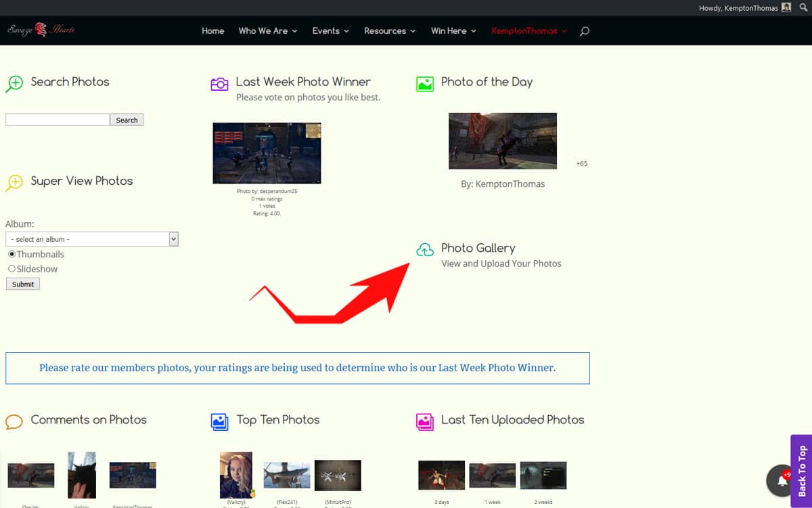Click the KemptonThomas avatar in admin bar
Image resolution: width=812 pixels, height=508 pixels.
(x=786, y=7)
